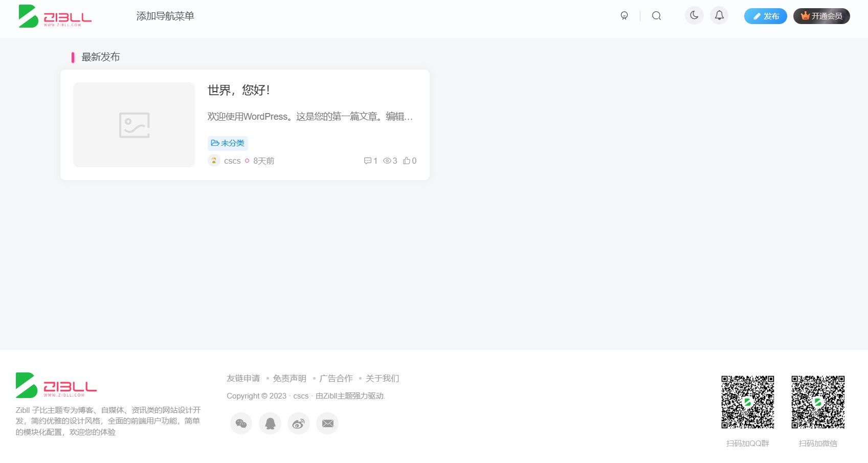868x463 pixels.
Task: Click the author name cscs
Action: (x=233, y=161)
